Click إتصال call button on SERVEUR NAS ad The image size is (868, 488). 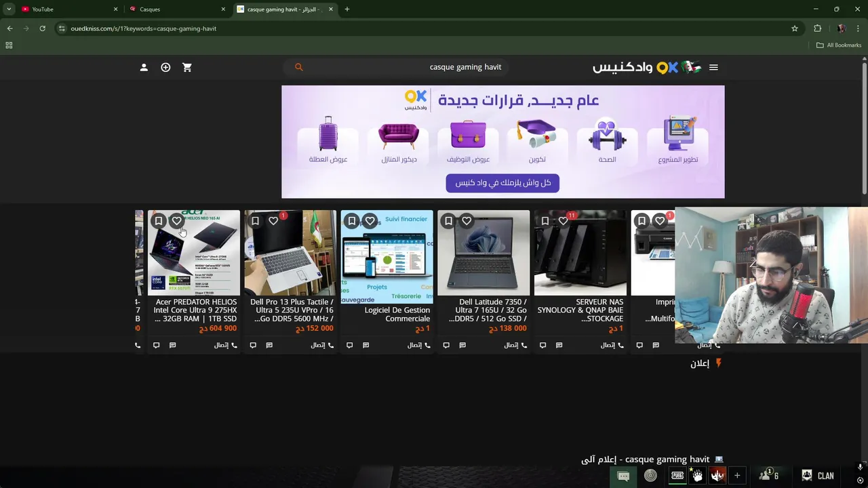(x=612, y=345)
